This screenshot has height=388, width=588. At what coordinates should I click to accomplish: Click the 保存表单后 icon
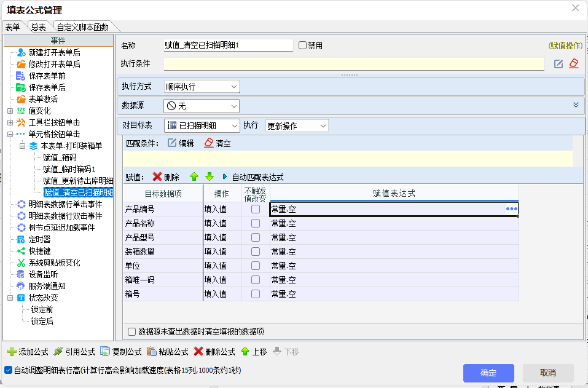[x=20, y=87]
